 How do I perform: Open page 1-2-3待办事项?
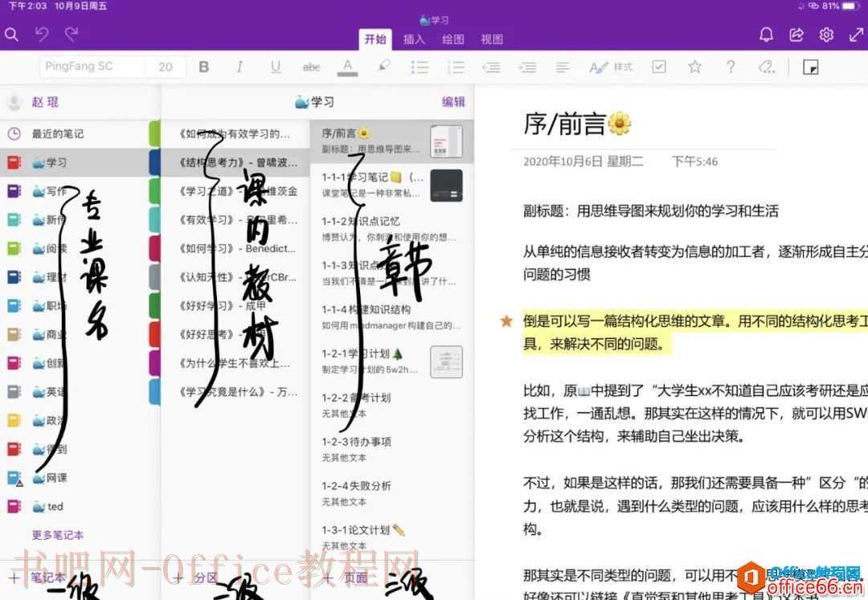pyautogui.click(x=392, y=450)
